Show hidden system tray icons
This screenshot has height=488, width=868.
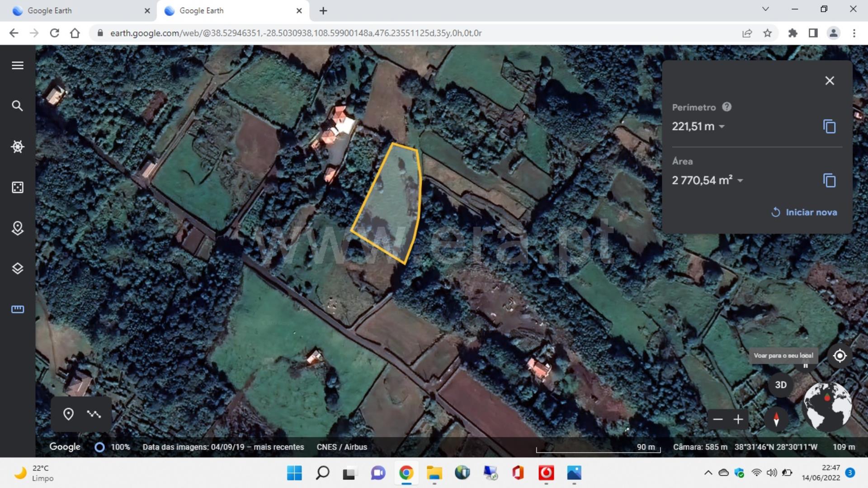coord(708,473)
